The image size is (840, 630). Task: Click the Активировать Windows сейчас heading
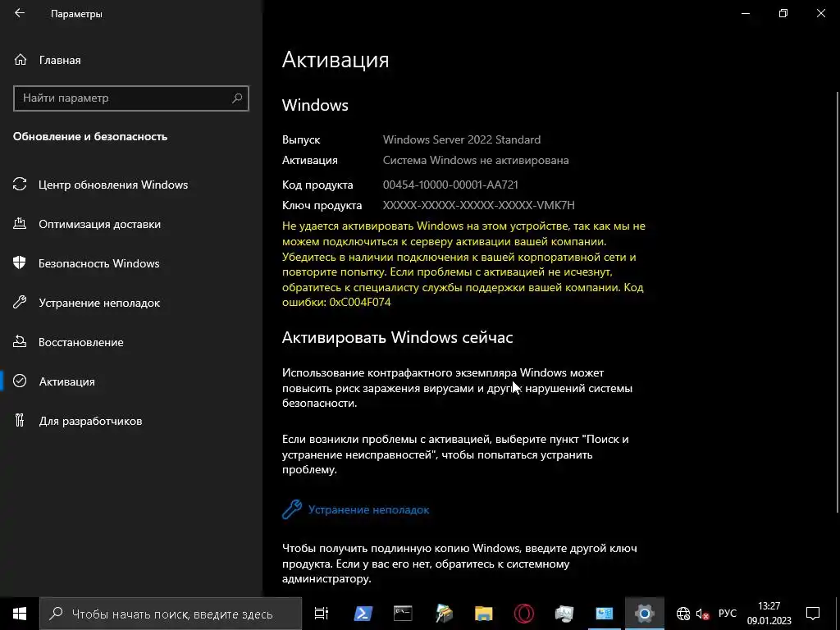pyautogui.click(x=398, y=337)
